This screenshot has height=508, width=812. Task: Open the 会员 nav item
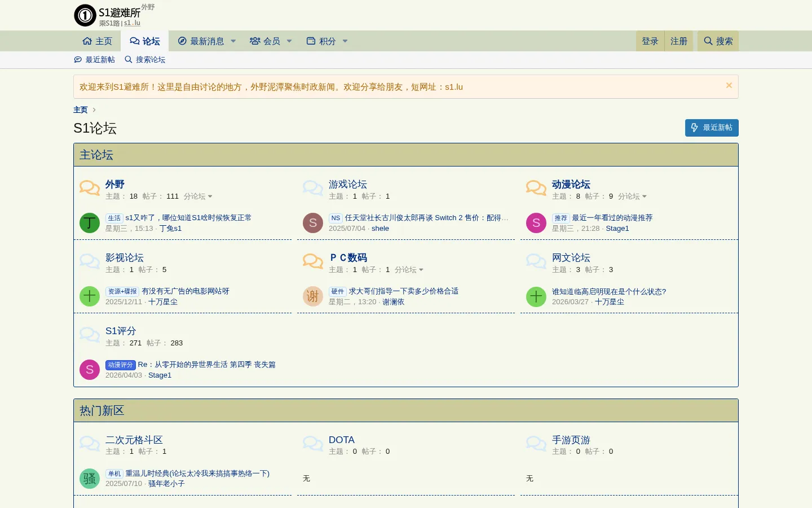click(x=265, y=41)
